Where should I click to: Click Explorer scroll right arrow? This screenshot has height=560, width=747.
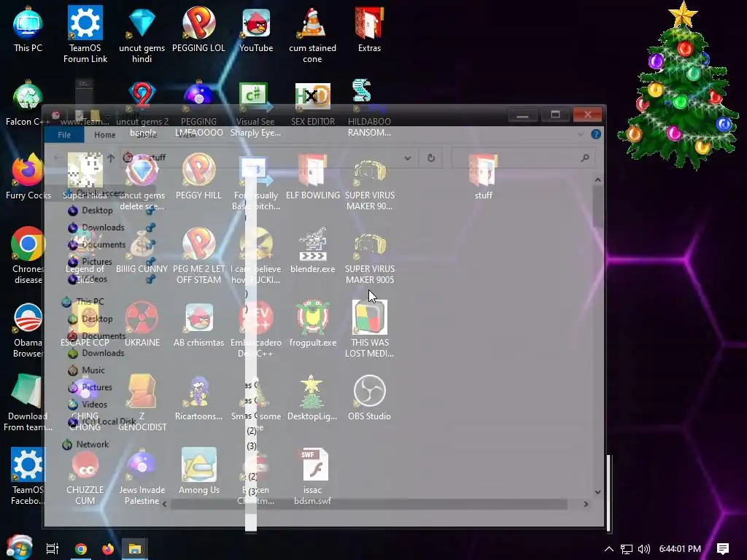point(586,505)
